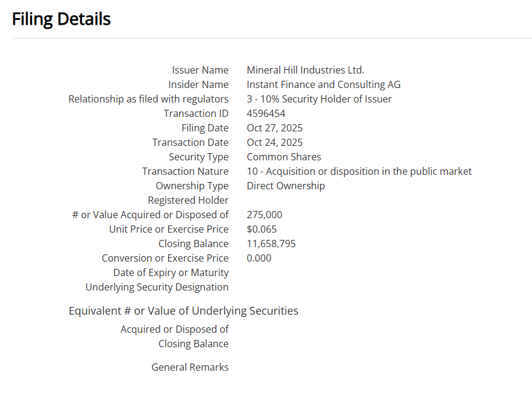
Task: Click the Issuer Name label
Action: click(200, 70)
